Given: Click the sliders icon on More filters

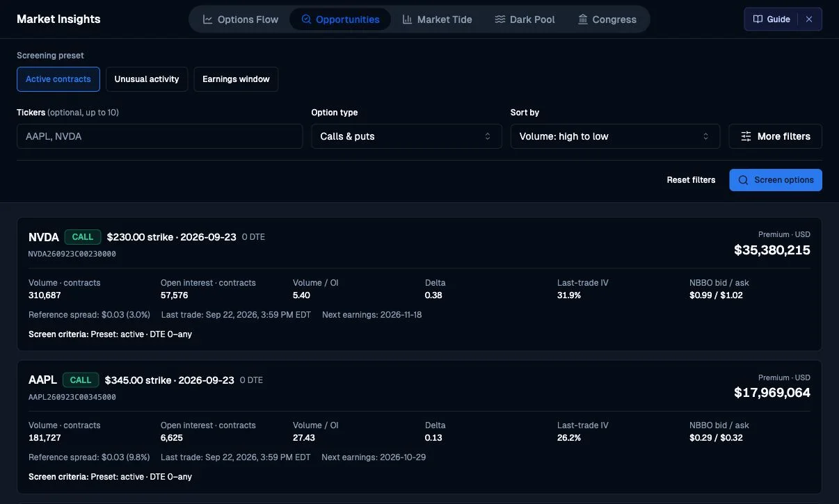Looking at the screenshot, I should [x=746, y=136].
